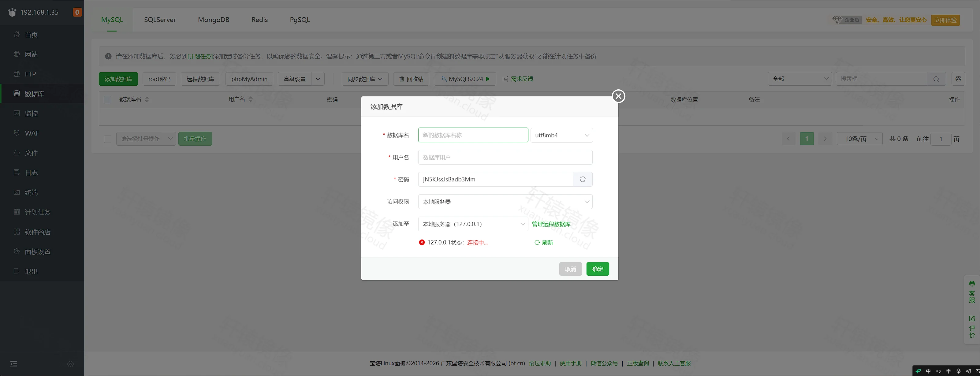Click 确定 to confirm adding database
The image size is (980, 376).
click(x=597, y=269)
